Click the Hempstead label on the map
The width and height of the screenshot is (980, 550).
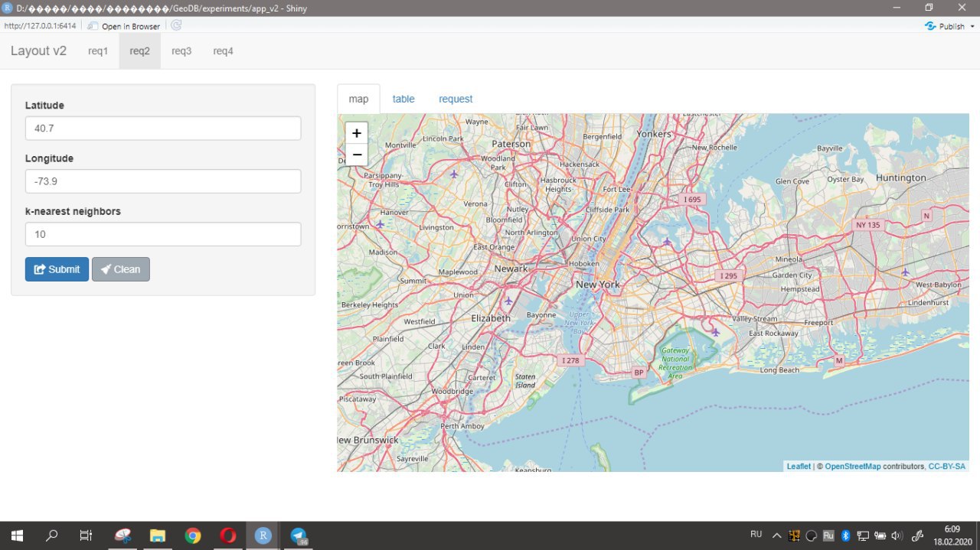800,289
